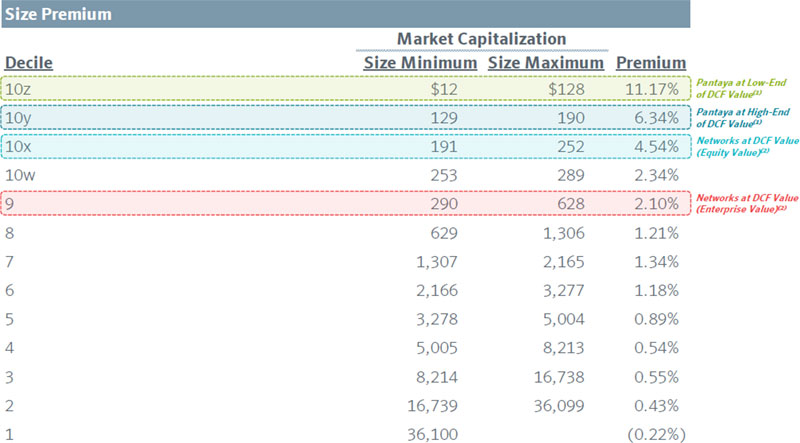
Task: Click the Size Maximum column header
Action: [x=546, y=63]
